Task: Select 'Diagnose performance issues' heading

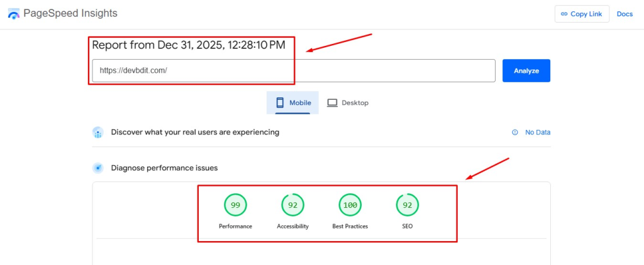Action: [164, 168]
